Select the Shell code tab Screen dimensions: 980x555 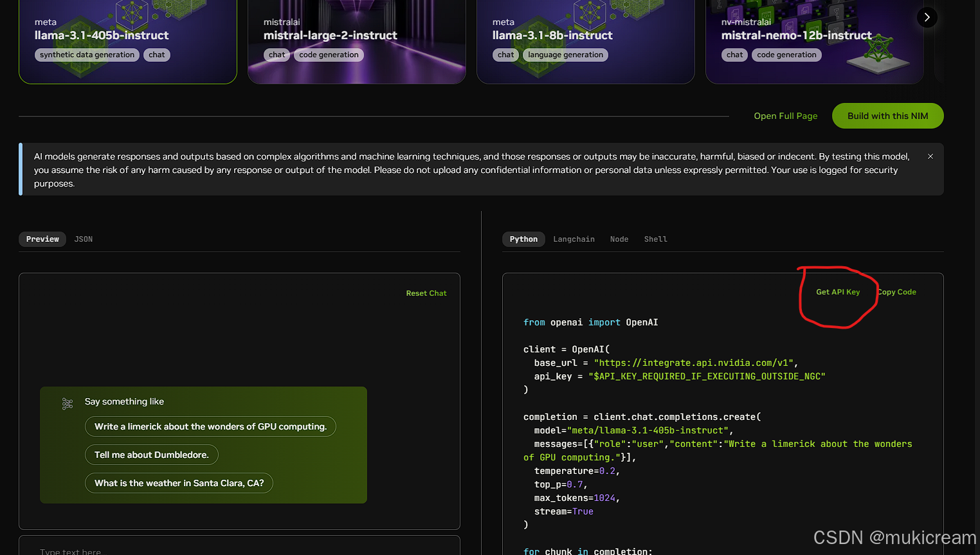656,239
